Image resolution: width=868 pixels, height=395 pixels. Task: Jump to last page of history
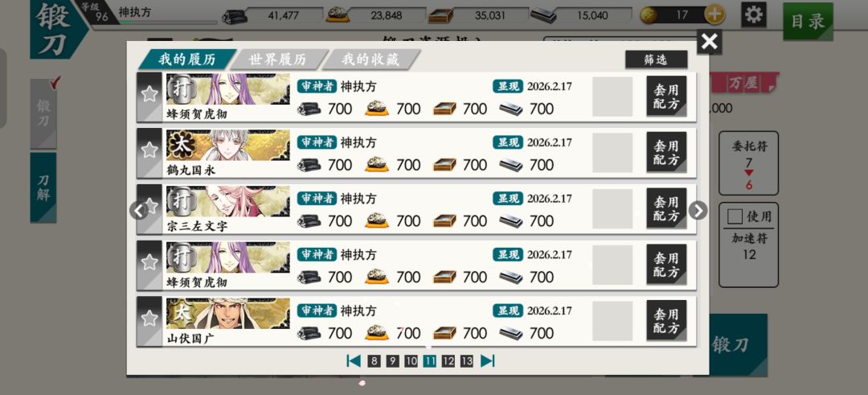[x=487, y=361]
